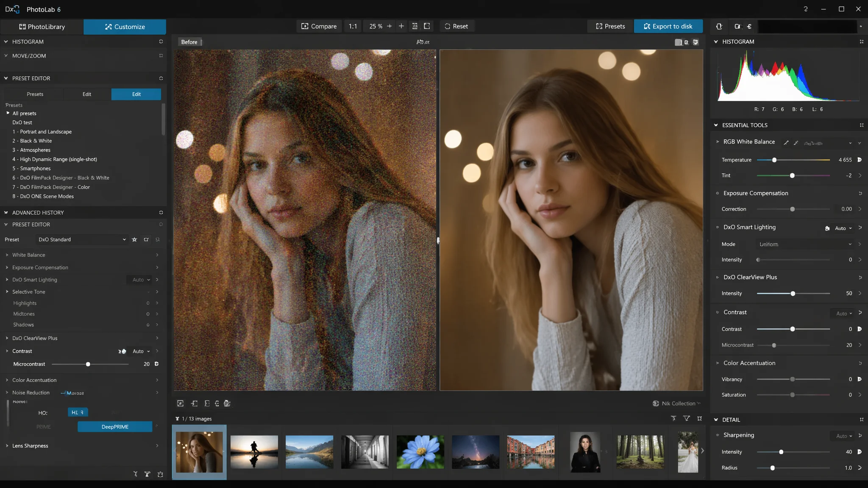
Task: Click the magic wand icon beside left Contrast Auto
Action: 122,351
